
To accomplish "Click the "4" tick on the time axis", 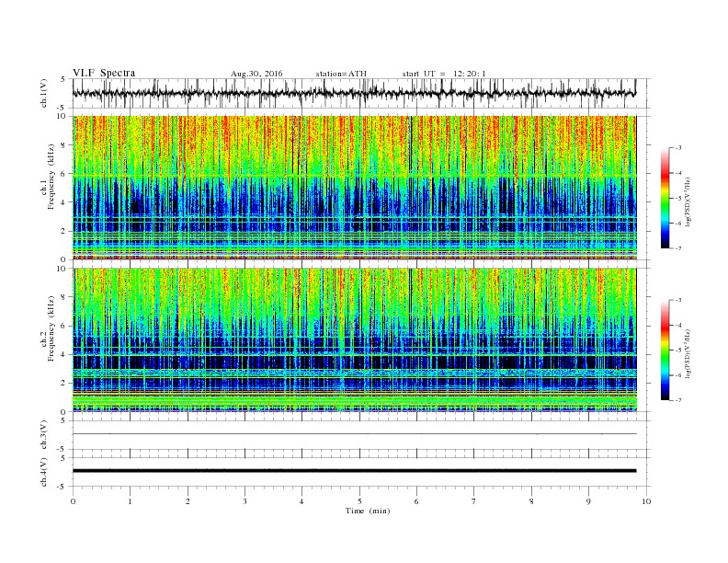I will [302, 501].
